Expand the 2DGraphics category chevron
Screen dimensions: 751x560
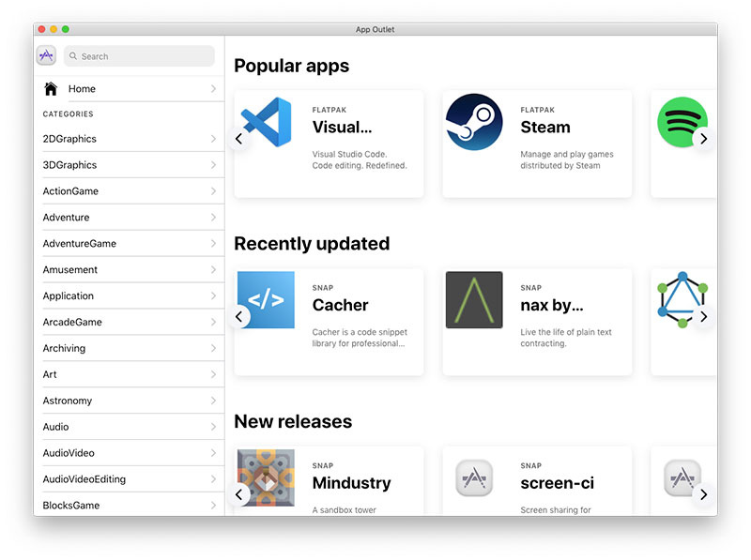pos(213,139)
